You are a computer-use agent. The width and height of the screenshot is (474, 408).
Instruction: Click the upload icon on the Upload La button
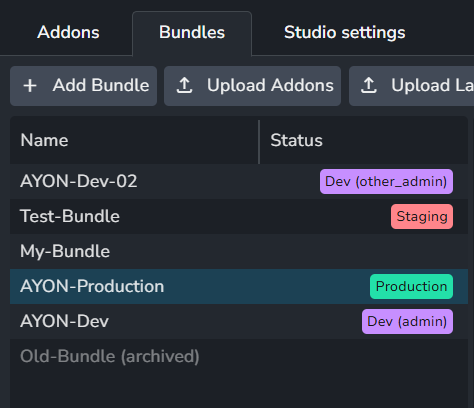[369, 85]
